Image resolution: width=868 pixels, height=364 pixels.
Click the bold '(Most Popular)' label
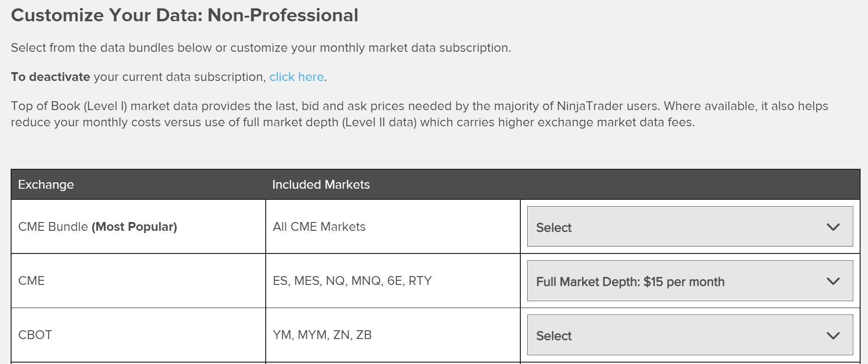[134, 227]
